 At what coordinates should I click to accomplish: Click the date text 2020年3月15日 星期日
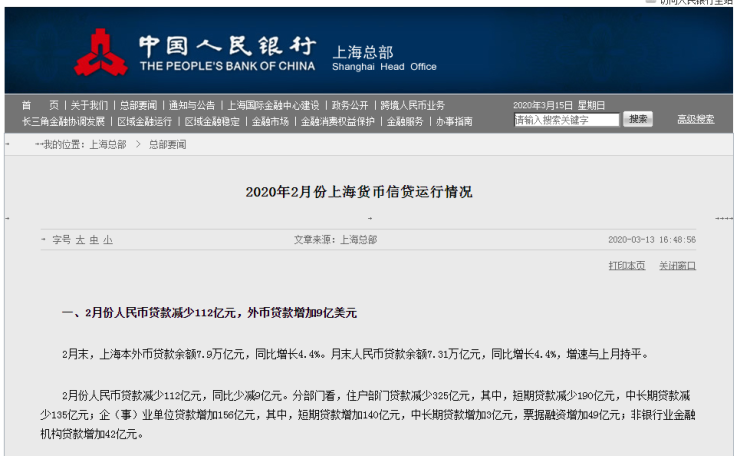(559, 105)
